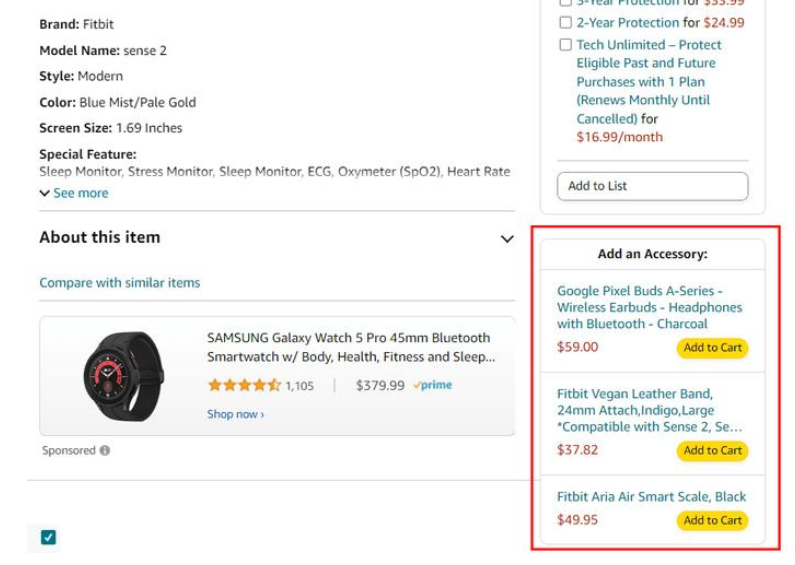The image size is (795, 565).
Task: Open the 1,105 ratings count
Action: click(x=300, y=386)
